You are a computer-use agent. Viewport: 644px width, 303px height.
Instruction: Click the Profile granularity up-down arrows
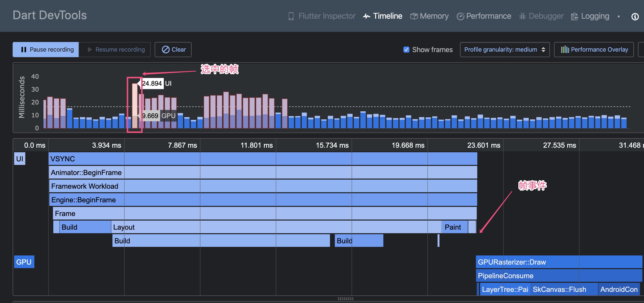click(x=543, y=50)
